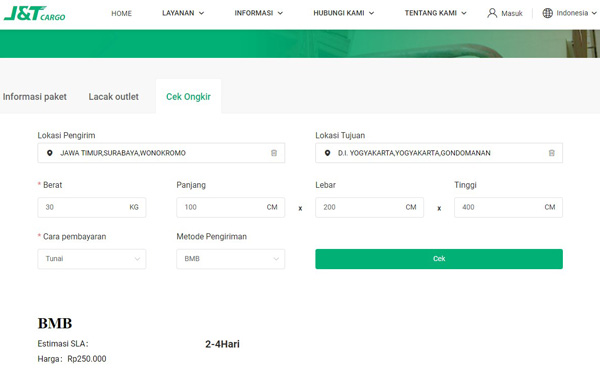Click the Estimasi SLA label
600x369 pixels.
tap(63, 344)
